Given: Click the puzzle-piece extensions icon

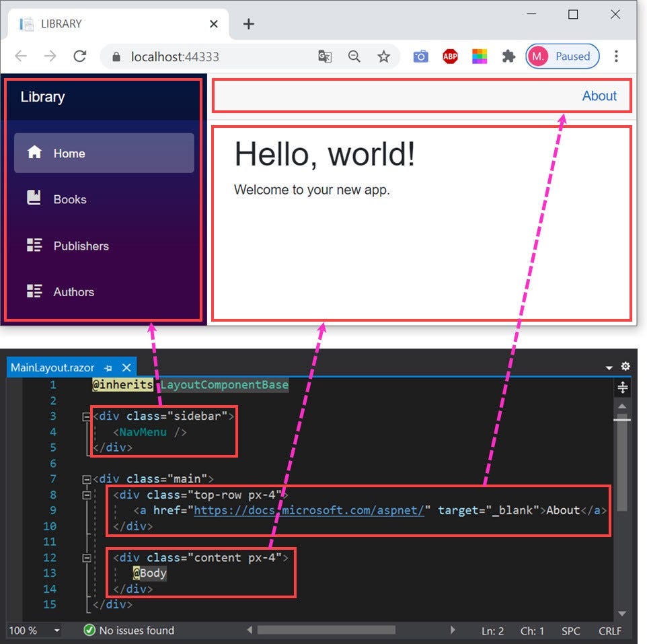Looking at the screenshot, I should click(508, 57).
